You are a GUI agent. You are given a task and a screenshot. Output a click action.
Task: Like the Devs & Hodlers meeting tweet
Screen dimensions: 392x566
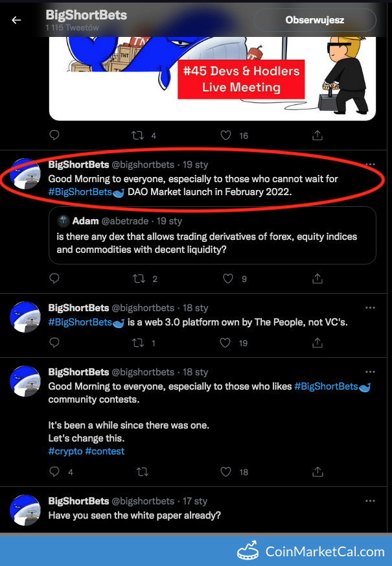pyautogui.click(x=225, y=136)
